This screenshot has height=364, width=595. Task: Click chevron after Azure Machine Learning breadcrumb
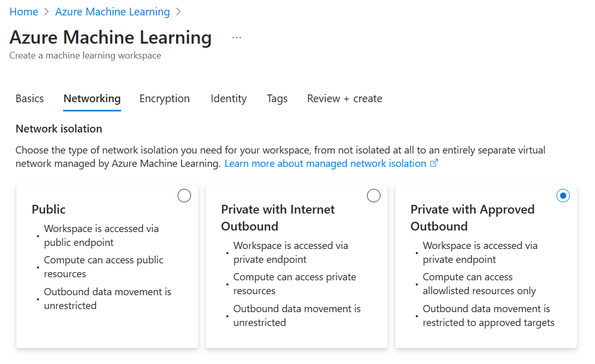click(178, 12)
